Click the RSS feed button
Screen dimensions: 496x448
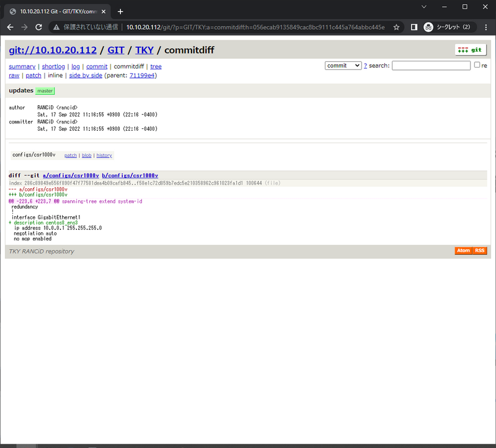click(x=480, y=251)
